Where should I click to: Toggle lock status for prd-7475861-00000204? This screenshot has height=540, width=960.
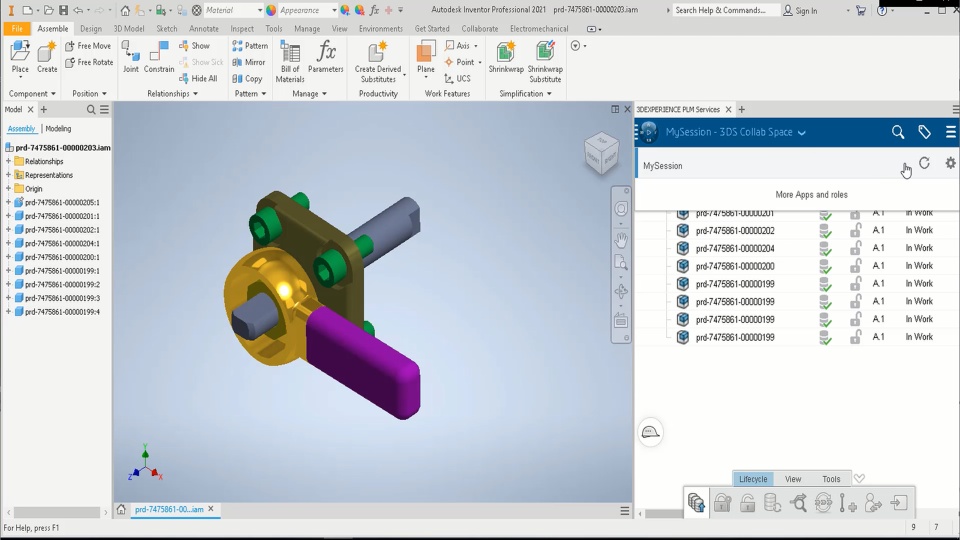[855, 249]
